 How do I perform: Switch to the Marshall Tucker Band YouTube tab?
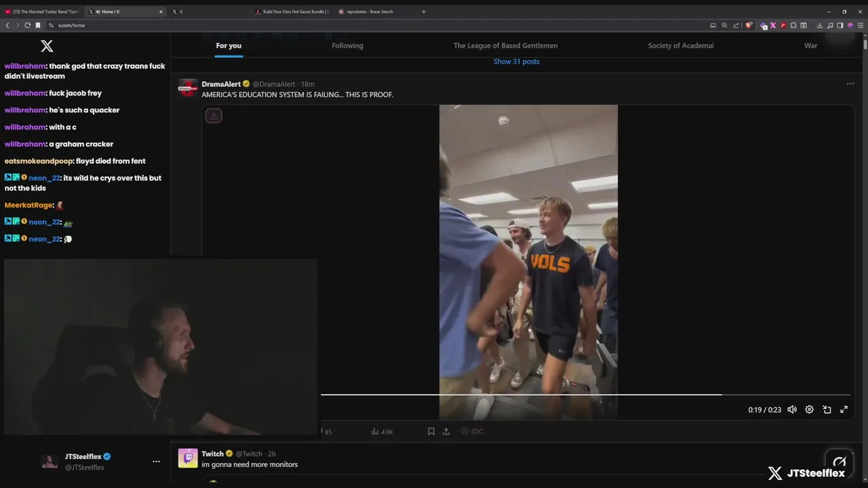42,12
